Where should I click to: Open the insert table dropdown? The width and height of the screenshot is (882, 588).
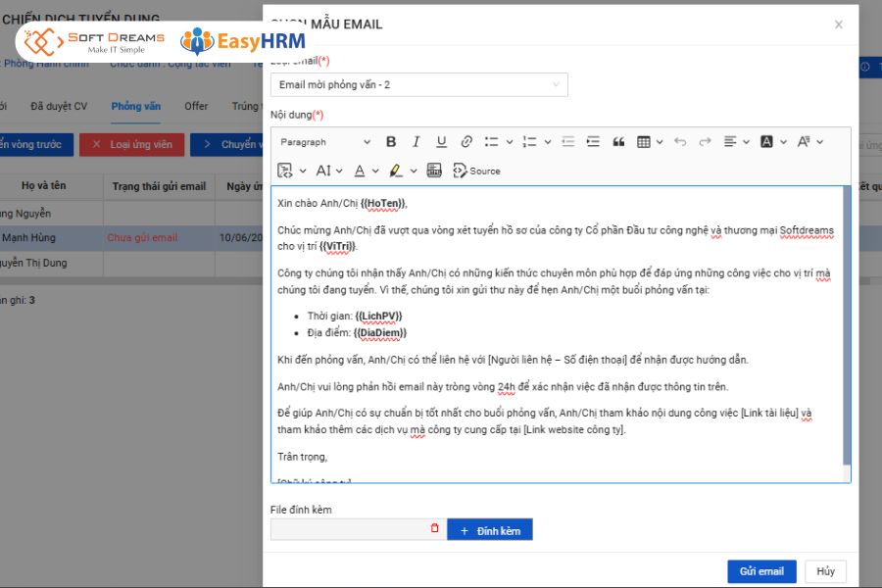click(x=649, y=142)
